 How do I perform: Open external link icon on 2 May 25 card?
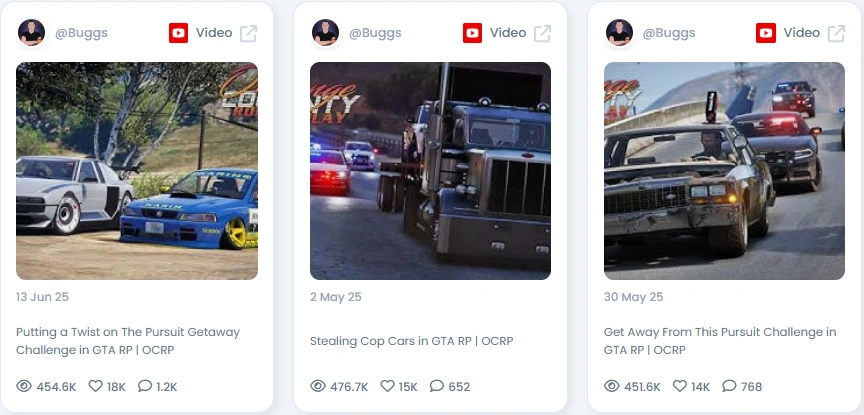coord(542,33)
